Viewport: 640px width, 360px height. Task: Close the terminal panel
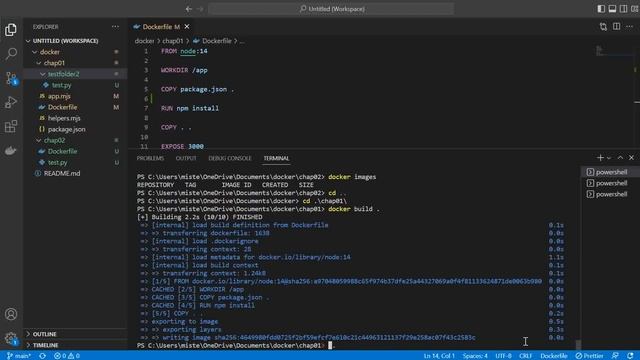coord(631,158)
